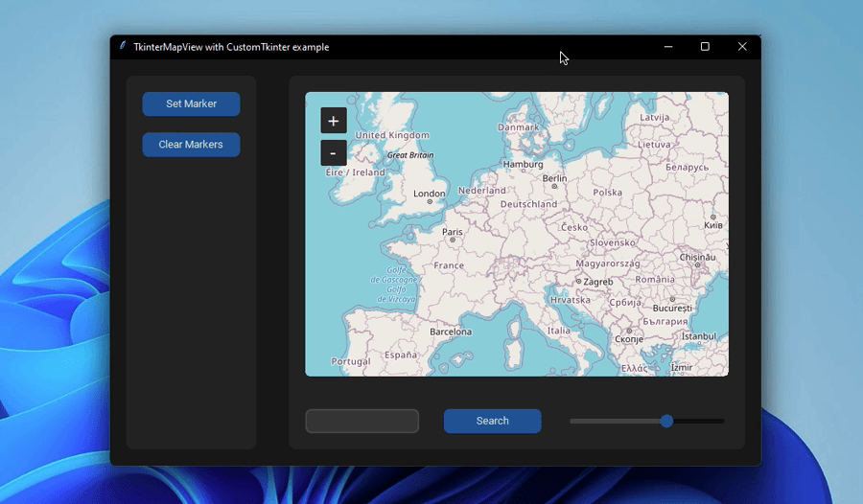This screenshot has width=863, height=504.
Task: Select the Zagreb city label
Action: (x=597, y=282)
